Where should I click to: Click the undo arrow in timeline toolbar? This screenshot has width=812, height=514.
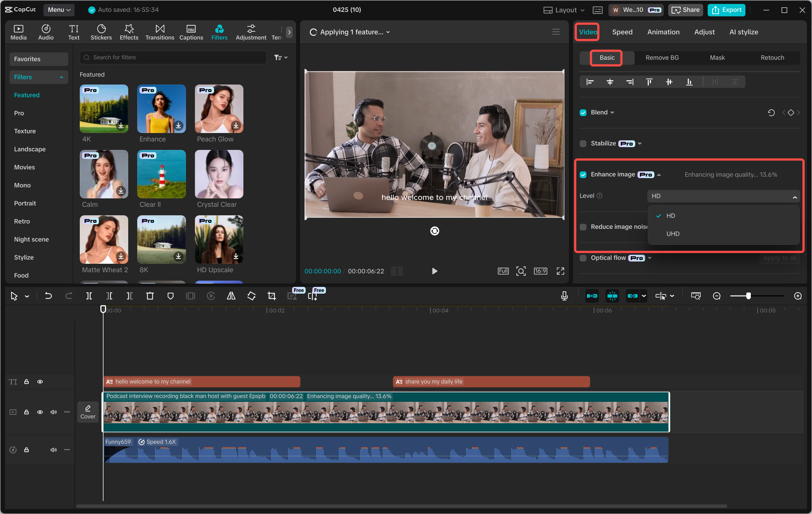(48, 296)
